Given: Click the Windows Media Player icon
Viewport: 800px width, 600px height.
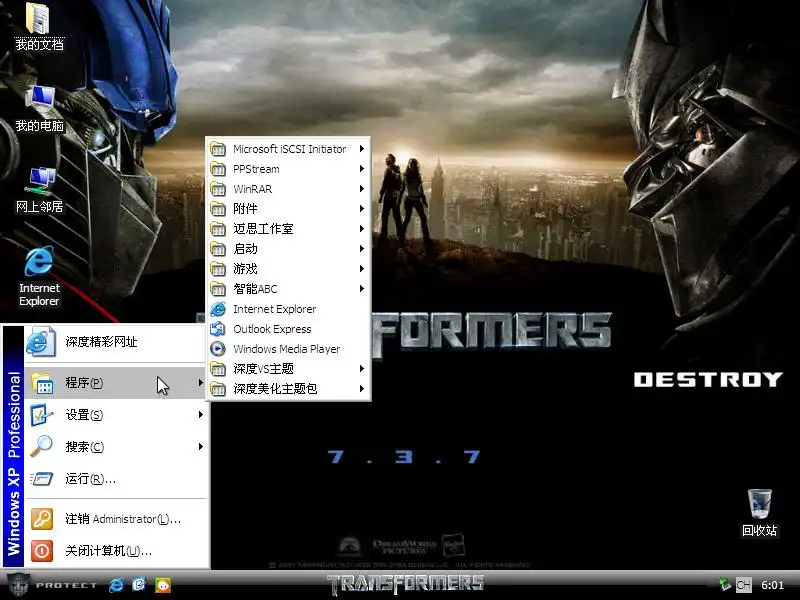Looking at the screenshot, I should (218, 349).
